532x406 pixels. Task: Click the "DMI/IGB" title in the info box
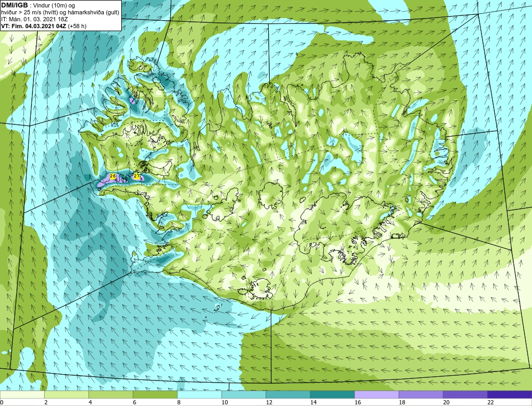[14, 5]
